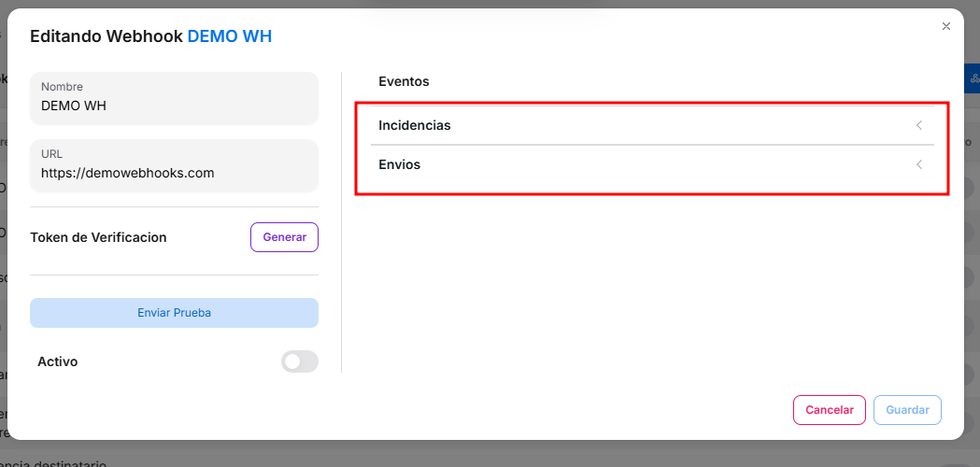Click the blue webhook icon behind the dialog
Screen dimensions: 980x467
(x=973, y=78)
